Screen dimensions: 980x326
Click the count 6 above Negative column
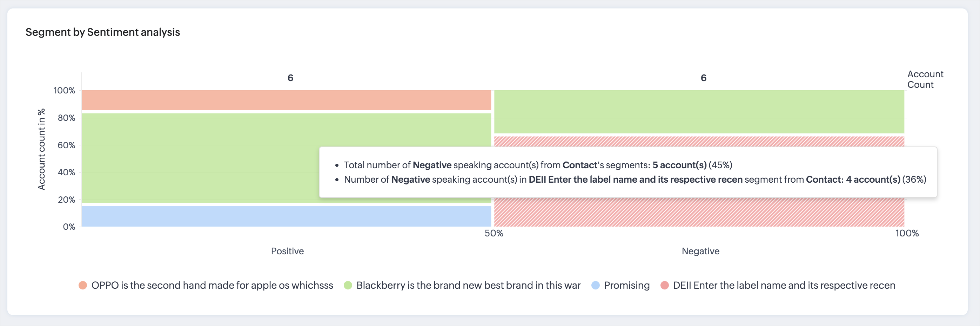(x=703, y=78)
